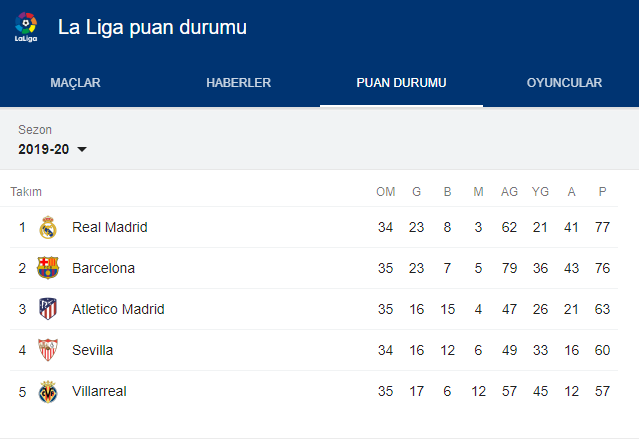
Task: Click the P points column header
Action: coord(602,192)
